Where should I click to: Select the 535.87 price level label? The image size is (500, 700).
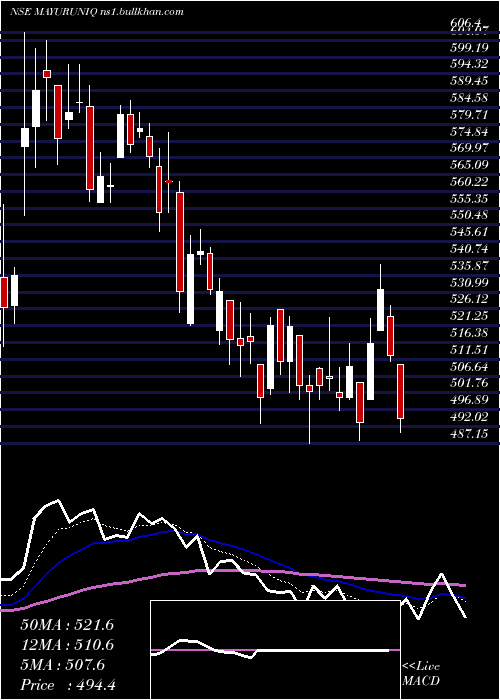[x=469, y=266]
